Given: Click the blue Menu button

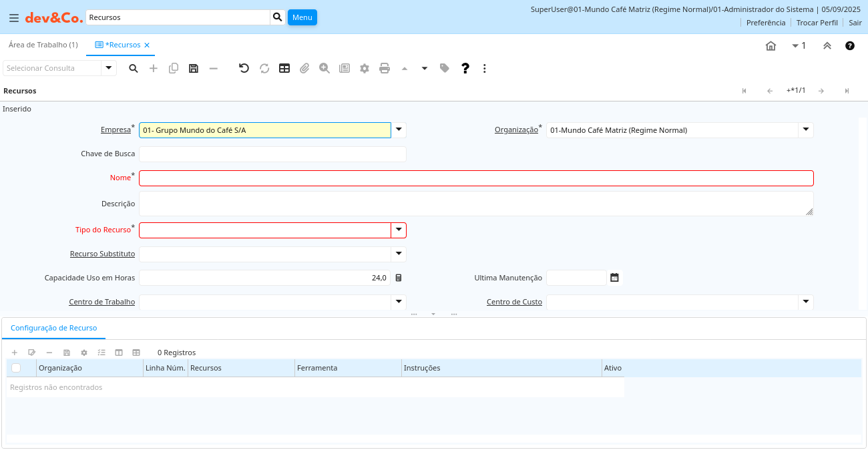Looking at the screenshot, I should click(302, 17).
